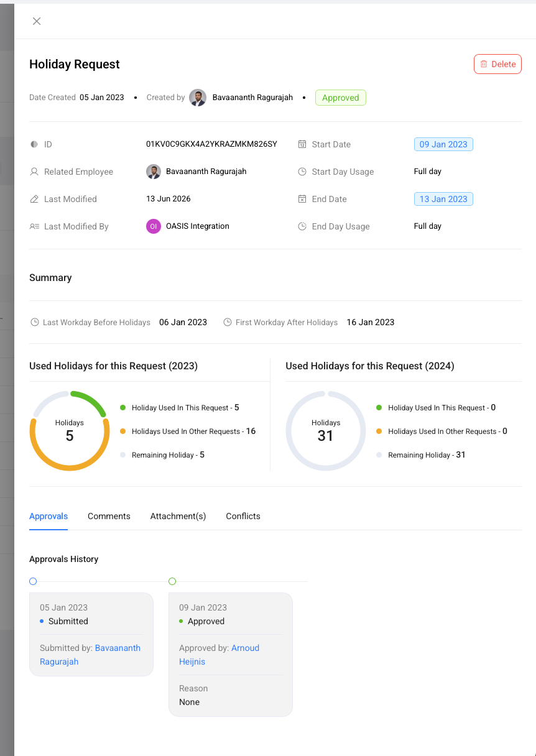Click blue timeline marker above Submitted card
Image resolution: width=536 pixels, height=756 pixels.
[x=33, y=581]
